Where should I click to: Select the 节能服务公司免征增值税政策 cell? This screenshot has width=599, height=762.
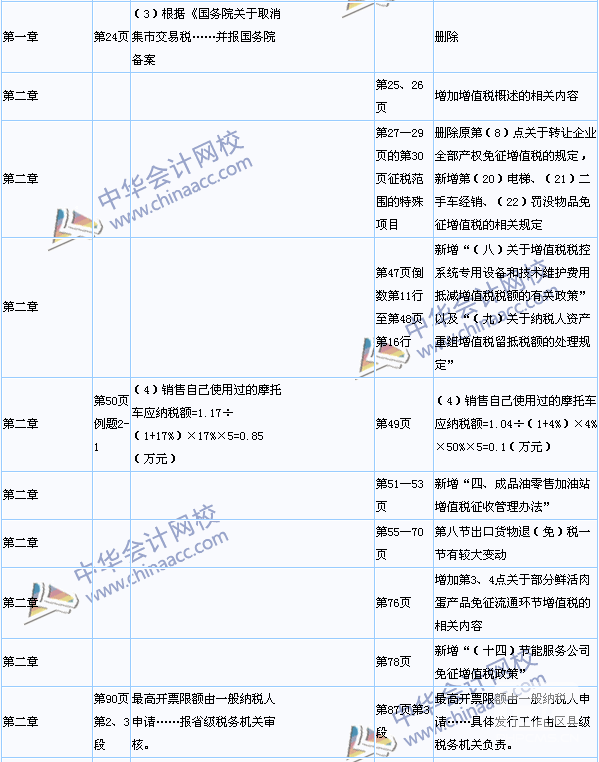(x=515, y=662)
